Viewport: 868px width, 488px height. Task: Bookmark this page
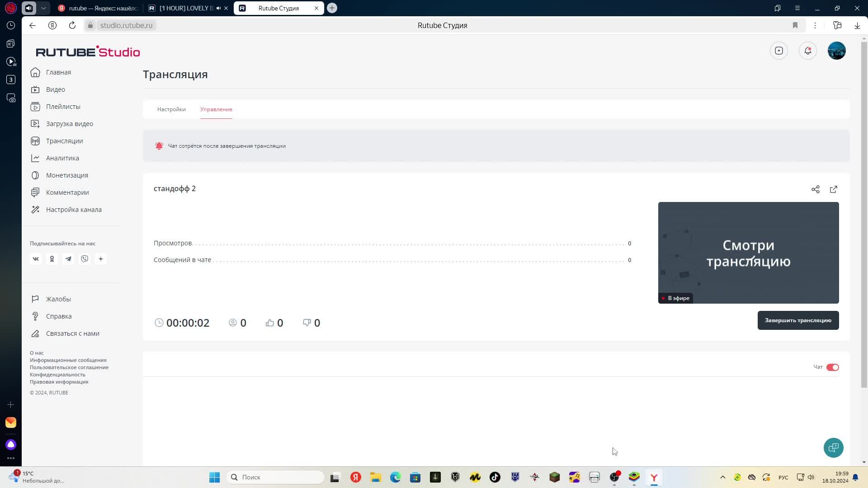[795, 25]
